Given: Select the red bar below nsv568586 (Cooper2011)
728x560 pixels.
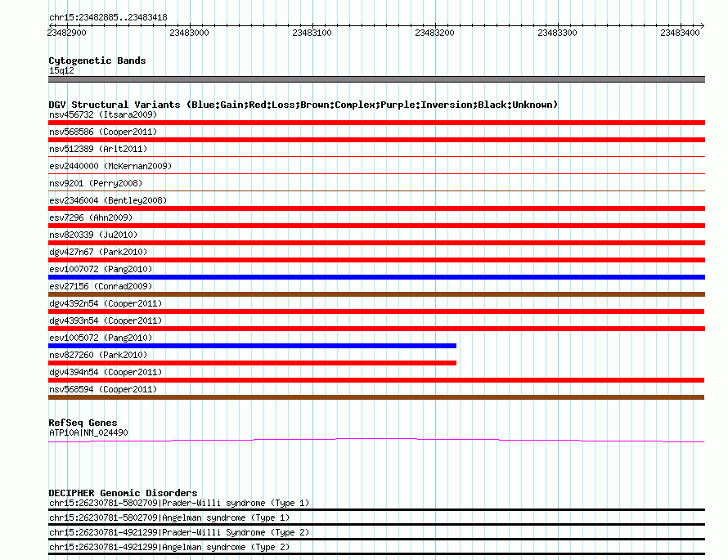Looking at the screenshot, I should [376, 140].
